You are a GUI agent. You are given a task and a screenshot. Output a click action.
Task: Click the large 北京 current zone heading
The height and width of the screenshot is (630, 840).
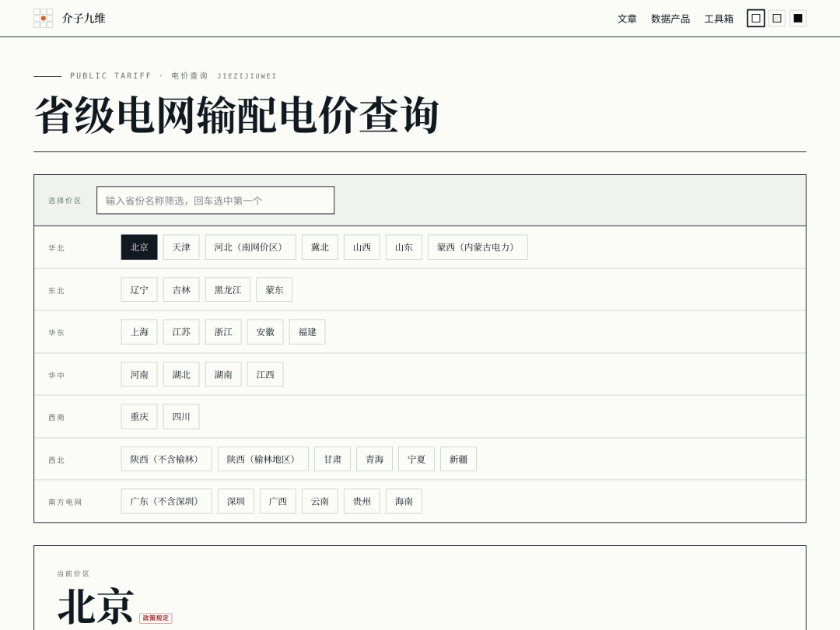[96, 606]
